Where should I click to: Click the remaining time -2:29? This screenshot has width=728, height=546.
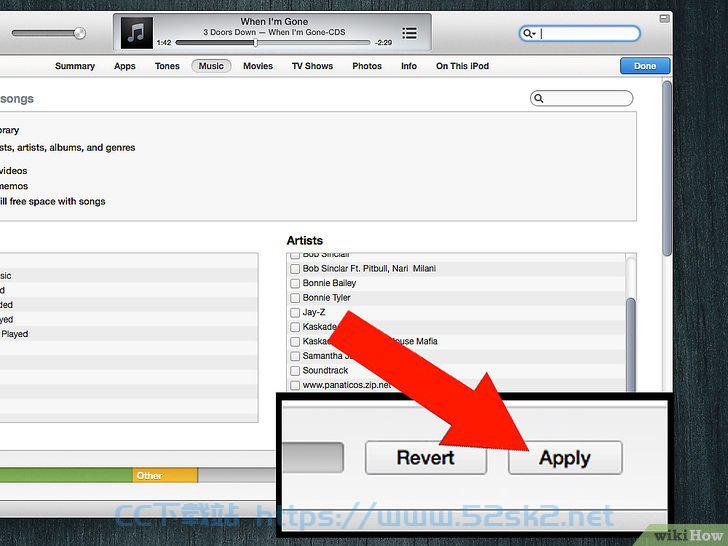[x=384, y=43]
